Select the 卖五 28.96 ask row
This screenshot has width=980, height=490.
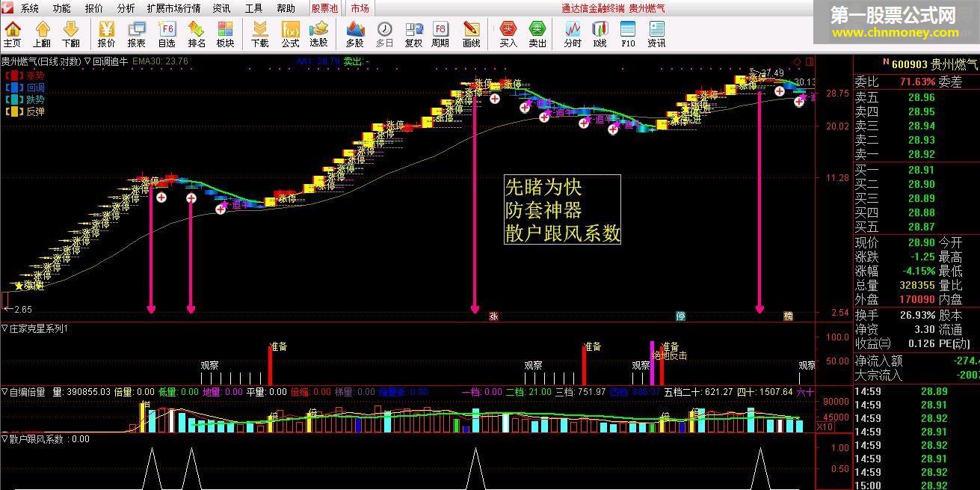click(916, 97)
